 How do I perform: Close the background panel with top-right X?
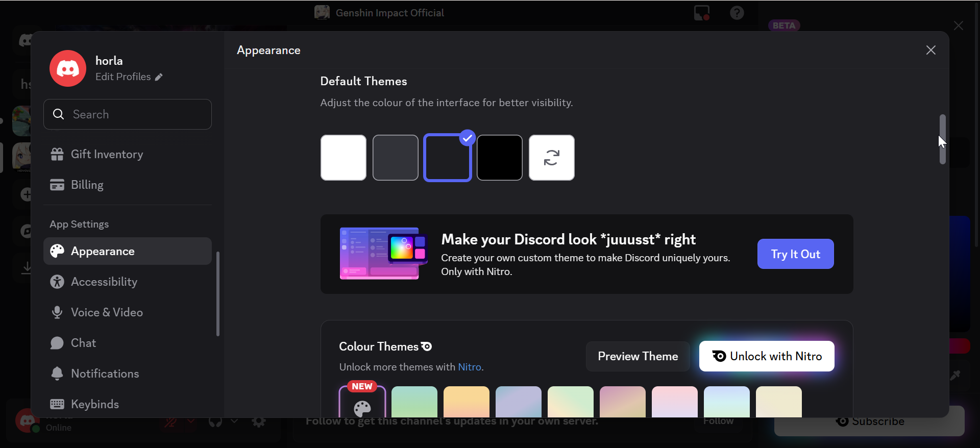pyautogui.click(x=959, y=26)
